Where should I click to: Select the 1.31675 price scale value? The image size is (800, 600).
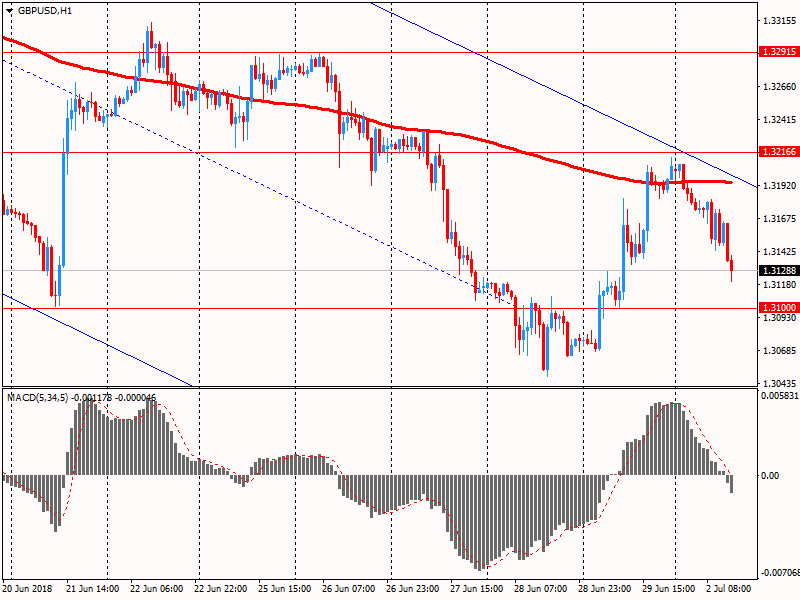point(780,219)
